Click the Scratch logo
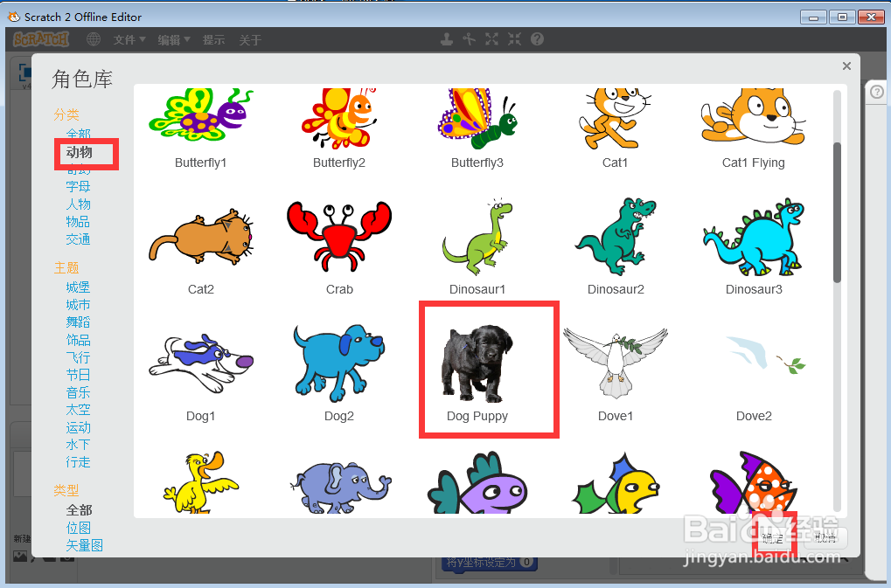Image resolution: width=891 pixels, height=588 pixels. tap(41, 39)
